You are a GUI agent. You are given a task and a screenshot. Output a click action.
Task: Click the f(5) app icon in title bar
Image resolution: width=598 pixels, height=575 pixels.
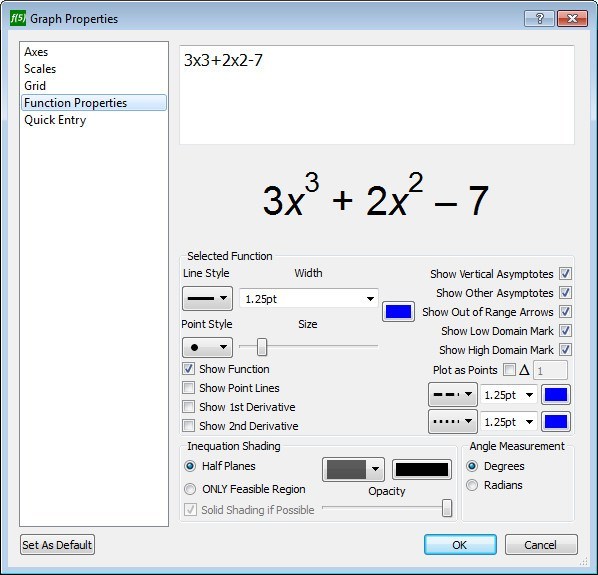tap(18, 18)
